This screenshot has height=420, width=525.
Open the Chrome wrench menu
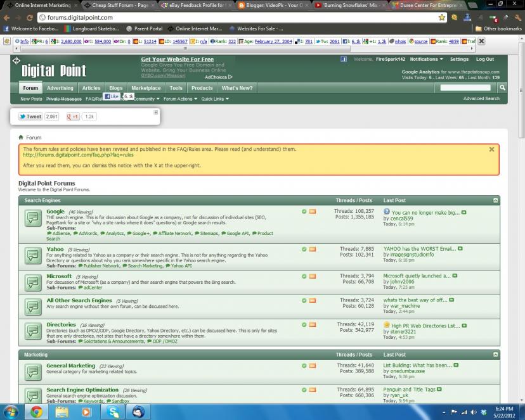click(517, 18)
